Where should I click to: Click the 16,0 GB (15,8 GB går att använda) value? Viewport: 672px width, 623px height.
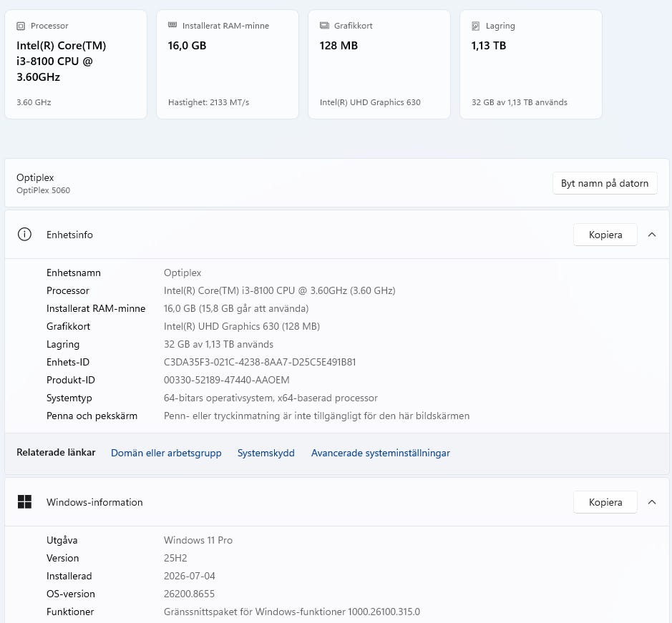[x=236, y=308]
